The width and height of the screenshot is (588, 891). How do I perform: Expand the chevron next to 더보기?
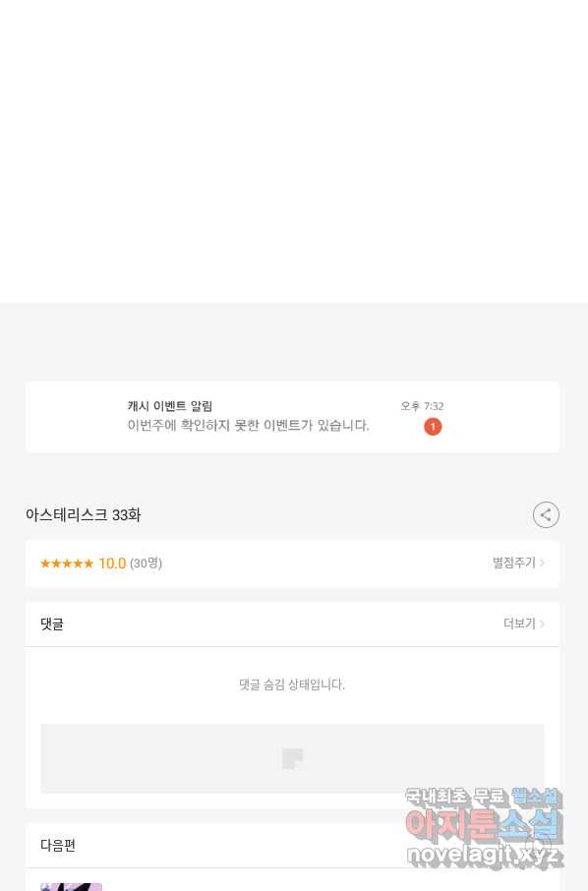click(542, 624)
